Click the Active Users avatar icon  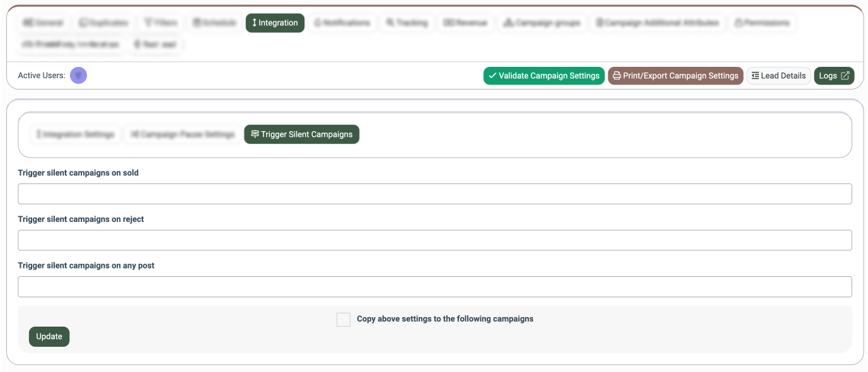pos(78,76)
